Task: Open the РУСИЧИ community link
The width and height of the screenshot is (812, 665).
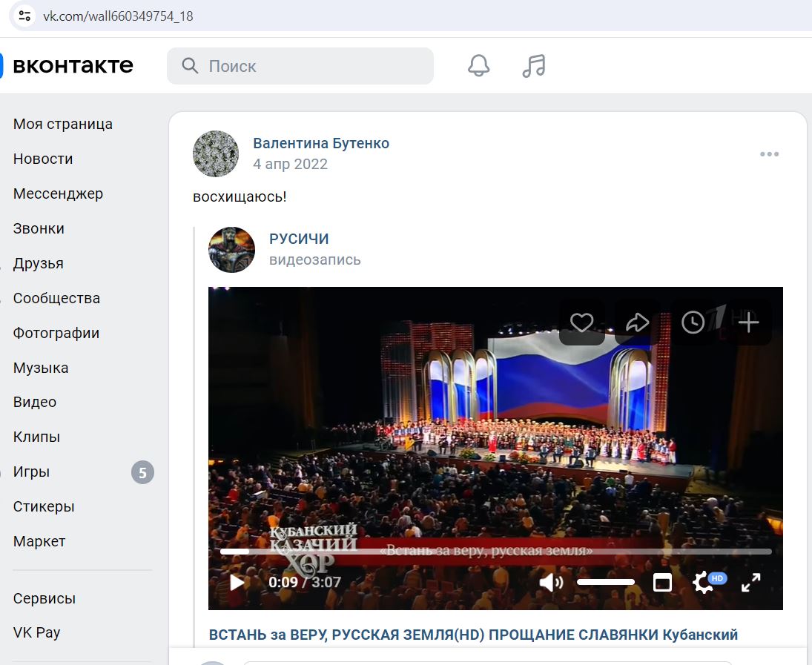Action: (x=299, y=239)
